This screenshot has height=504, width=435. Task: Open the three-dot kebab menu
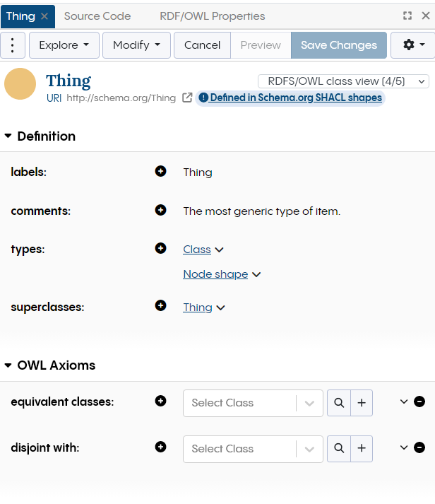[13, 45]
